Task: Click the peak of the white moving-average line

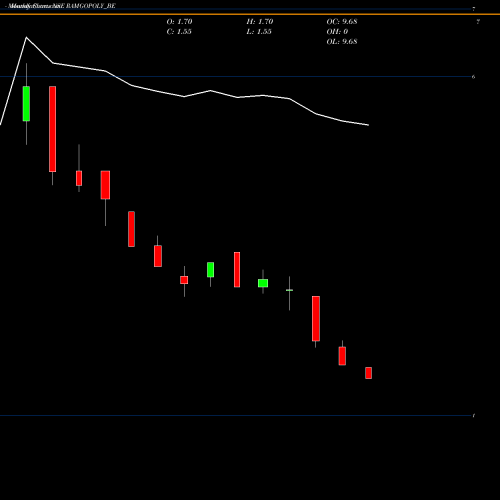Action: tap(26, 37)
